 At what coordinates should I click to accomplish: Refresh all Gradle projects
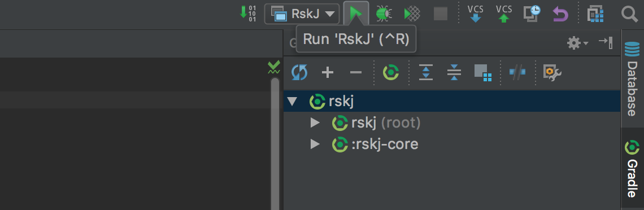[299, 73]
